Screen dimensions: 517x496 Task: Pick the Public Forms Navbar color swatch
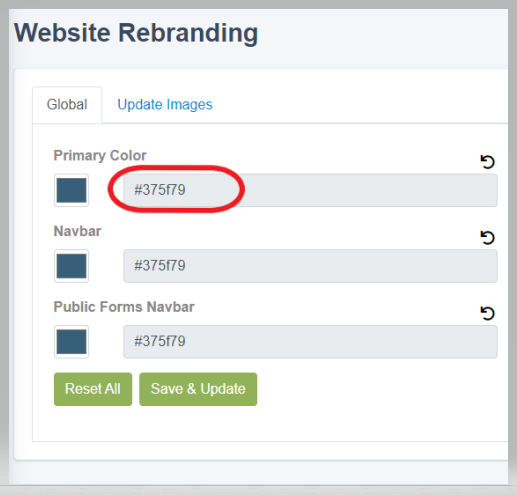point(71,342)
